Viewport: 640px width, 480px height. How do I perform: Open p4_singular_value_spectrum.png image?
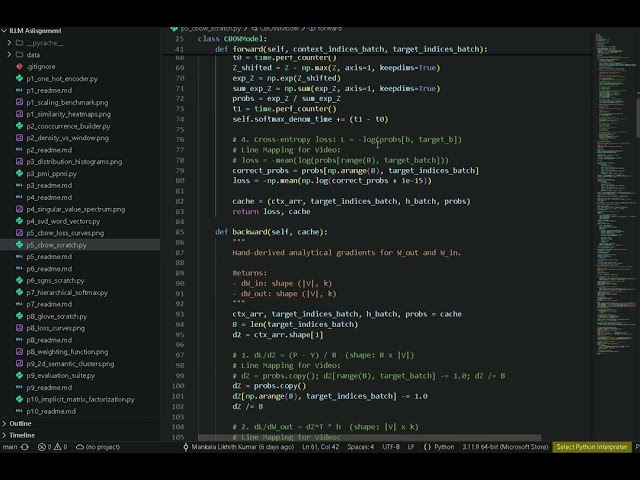tap(76, 209)
